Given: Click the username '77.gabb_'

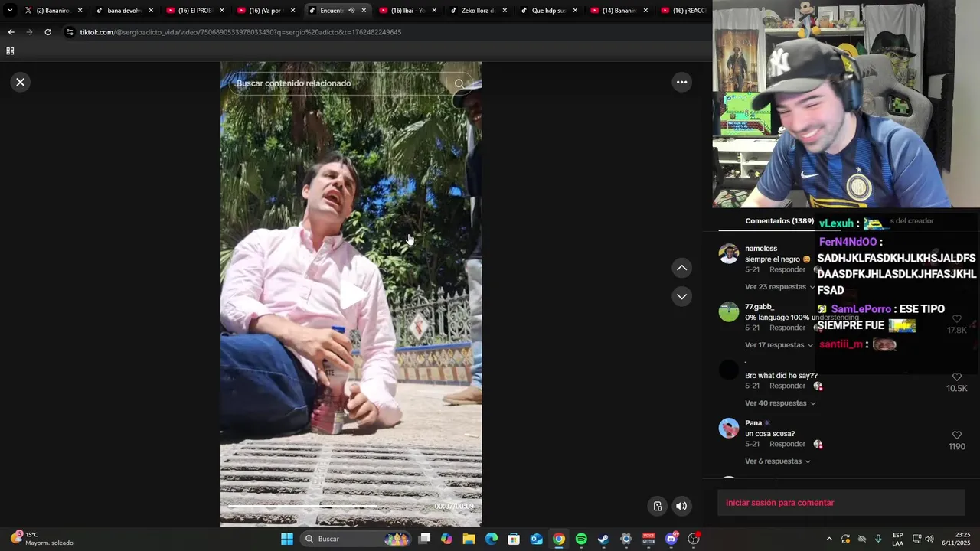Looking at the screenshot, I should pyautogui.click(x=759, y=307).
